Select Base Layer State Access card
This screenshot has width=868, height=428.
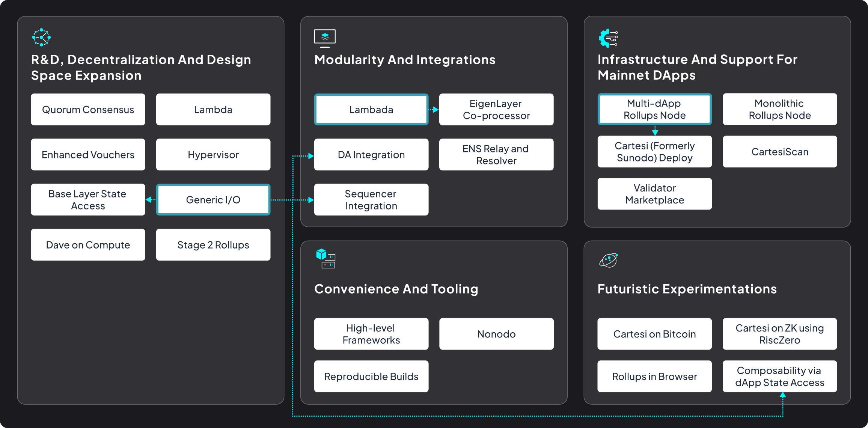coord(88,199)
